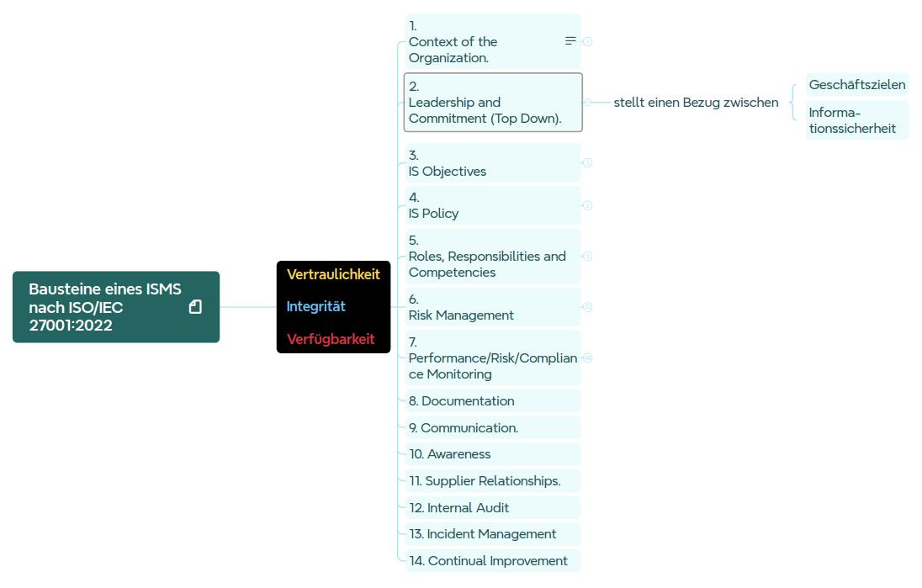The image size is (922, 588).
Task: Expand the Performance/Risk/Compliance Monitoring branch
Action: click(588, 358)
